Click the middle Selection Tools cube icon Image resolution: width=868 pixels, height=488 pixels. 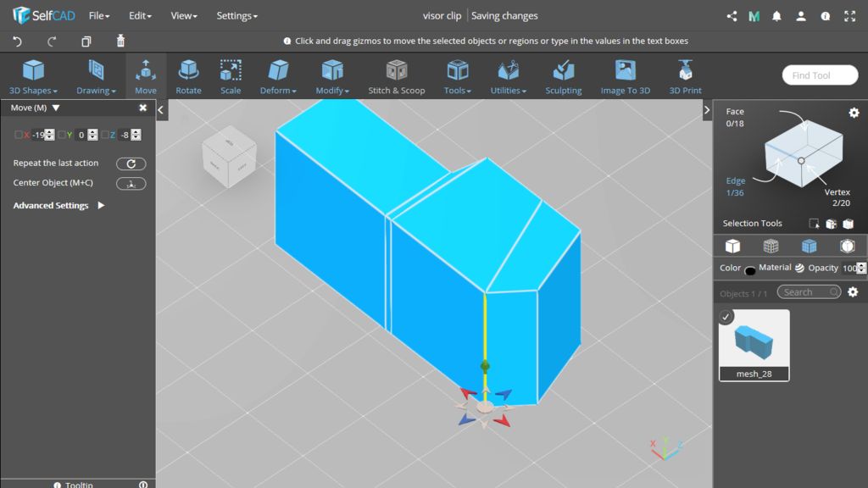pos(831,224)
